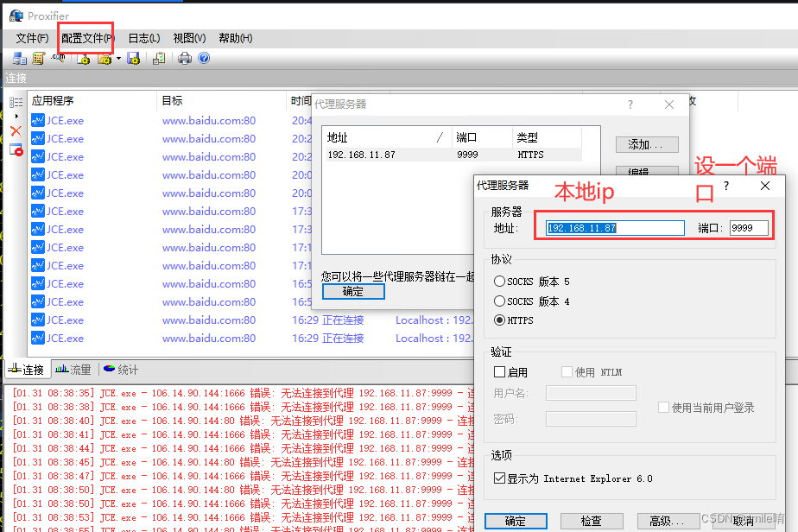Screen dimensions: 798x532
Task: Click 确定 in the proxy server list dialog
Action: (x=353, y=292)
